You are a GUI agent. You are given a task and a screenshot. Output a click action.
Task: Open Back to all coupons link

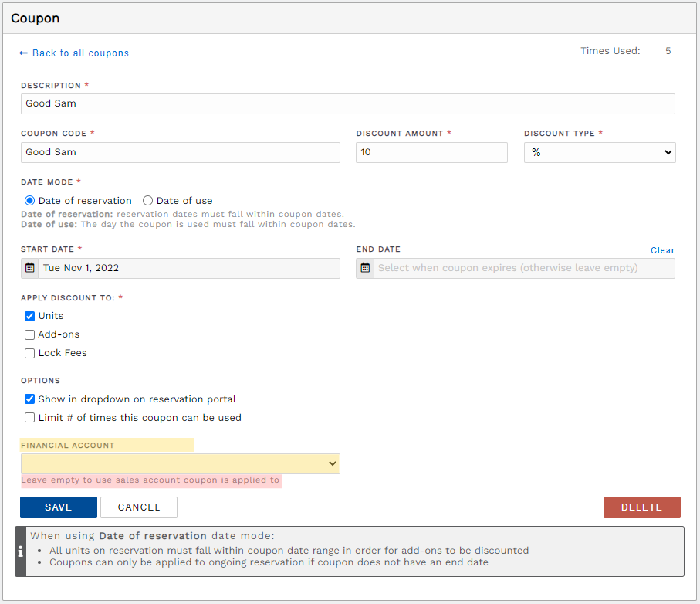coord(80,53)
